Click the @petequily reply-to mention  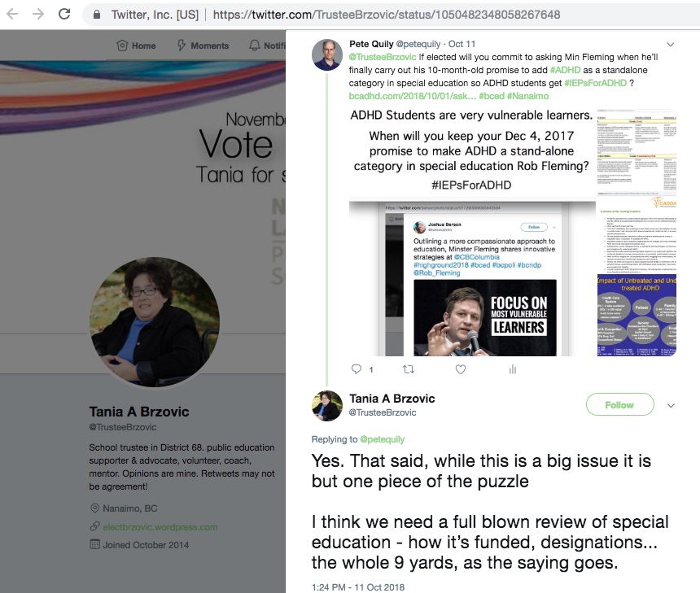click(x=382, y=439)
